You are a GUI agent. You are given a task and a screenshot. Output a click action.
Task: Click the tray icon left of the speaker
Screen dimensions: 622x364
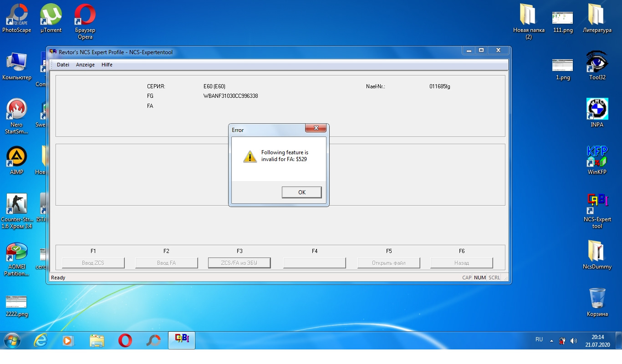pyautogui.click(x=563, y=340)
